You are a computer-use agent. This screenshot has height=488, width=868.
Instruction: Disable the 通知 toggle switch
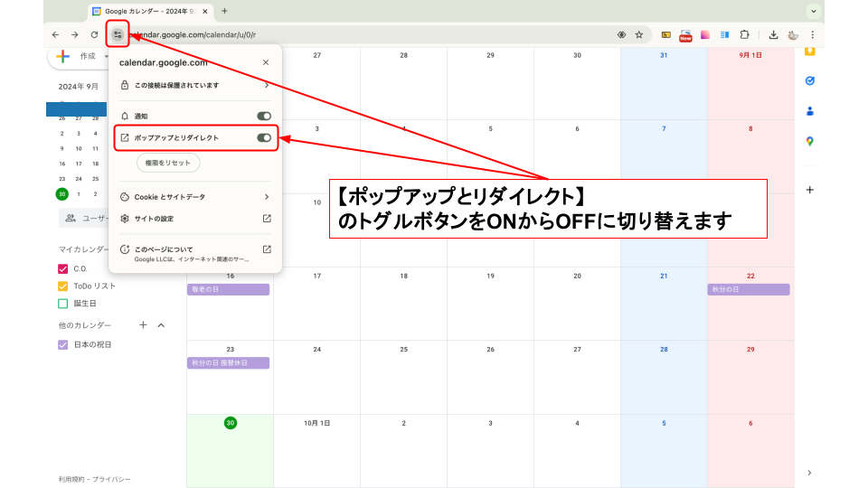tap(264, 117)
